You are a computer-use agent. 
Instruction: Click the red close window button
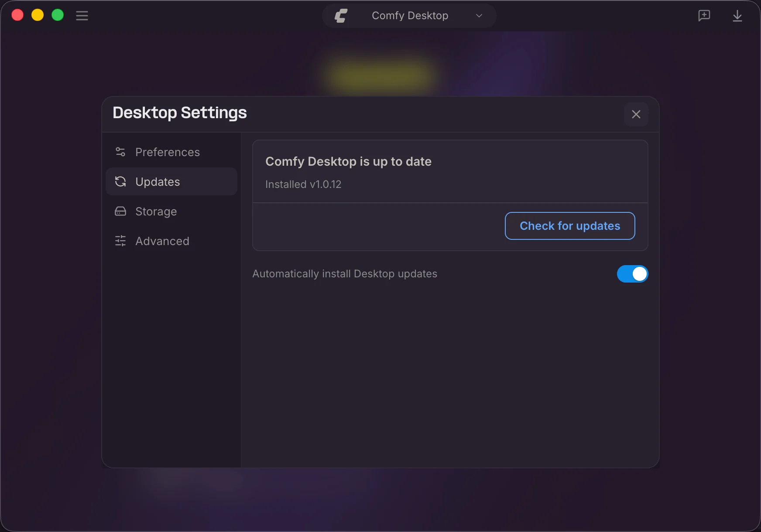pyautogui.click(x=17, y=15)
